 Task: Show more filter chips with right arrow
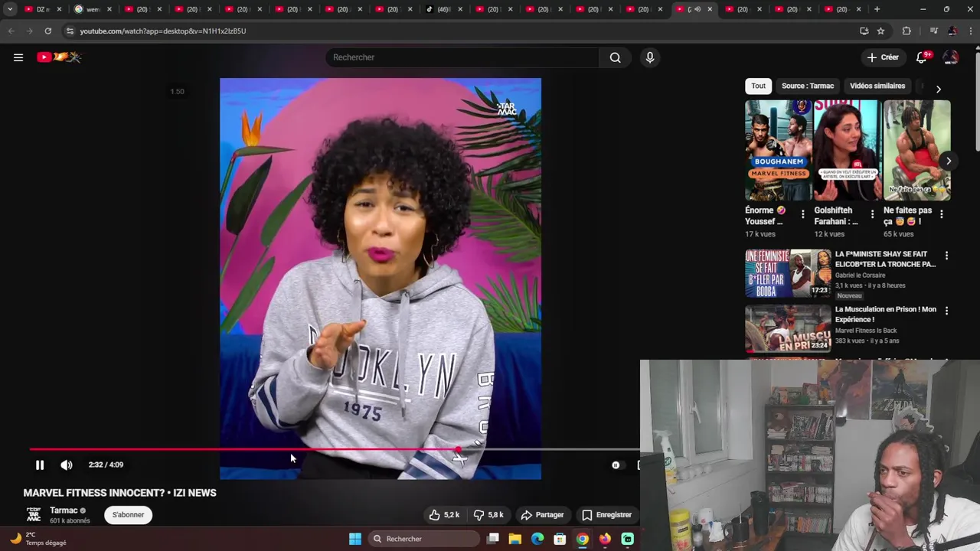[x=938, y=89]
